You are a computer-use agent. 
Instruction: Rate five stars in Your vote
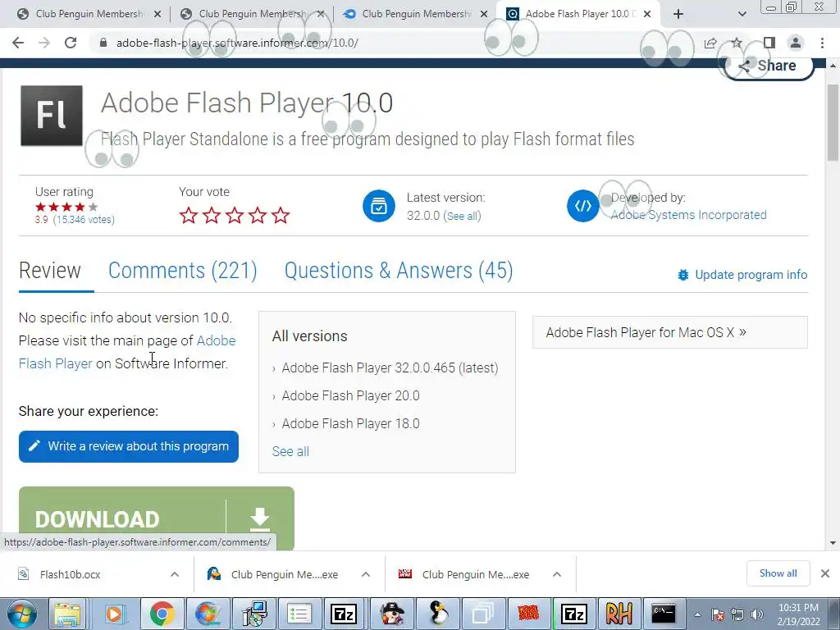pyautogui.click(x=281, y=216)
